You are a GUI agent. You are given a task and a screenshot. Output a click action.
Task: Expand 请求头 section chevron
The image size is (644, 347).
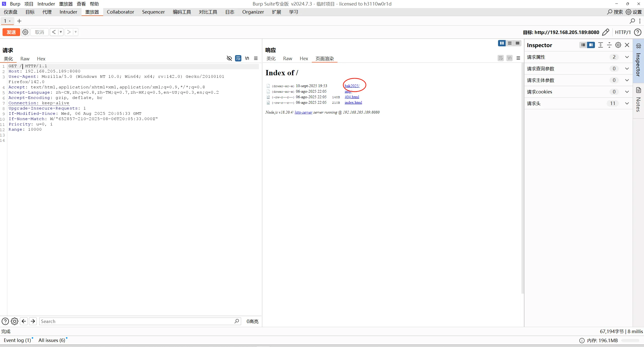(627, 103)
